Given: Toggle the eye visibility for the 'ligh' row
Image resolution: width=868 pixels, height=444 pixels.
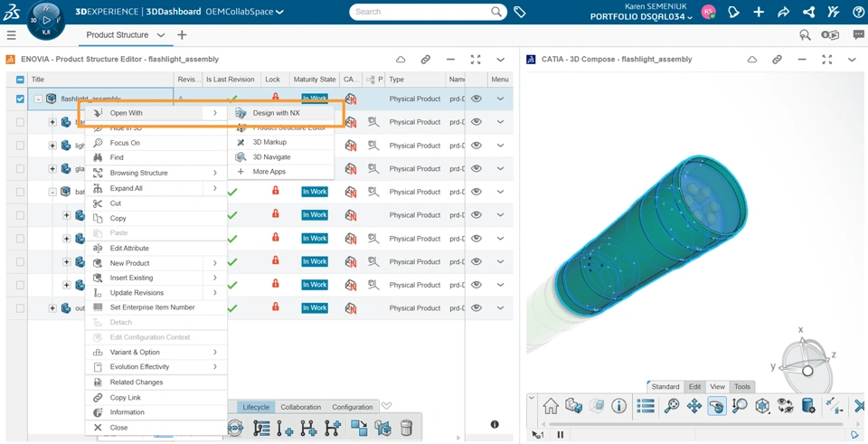Looking at the screenshot, I should point(476,145).
